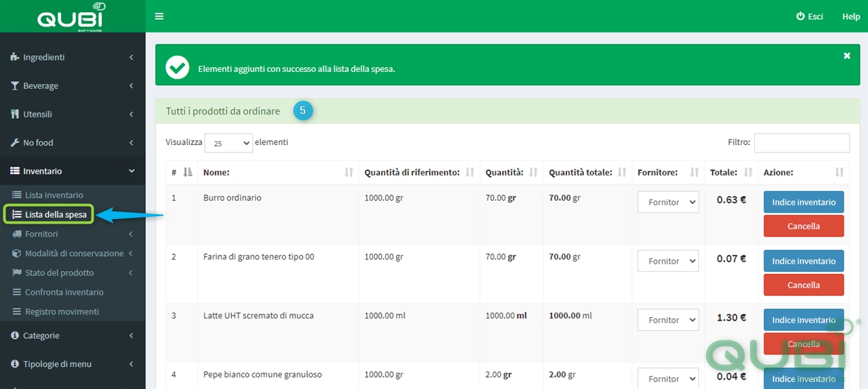Click Cancella for Farina di grano tenero
The image size is (868, 389).
click(x=804, y=285)
